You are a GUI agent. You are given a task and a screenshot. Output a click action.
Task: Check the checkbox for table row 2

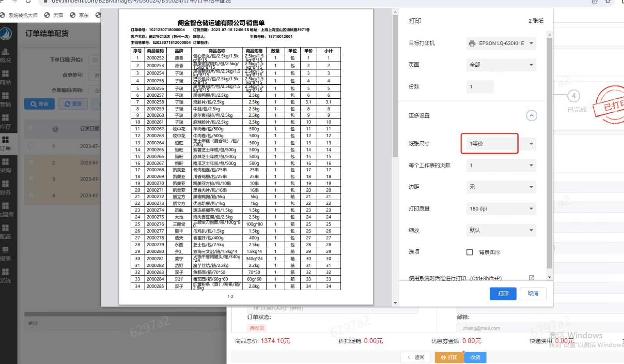pyautogui.click(x=31, y=162)
